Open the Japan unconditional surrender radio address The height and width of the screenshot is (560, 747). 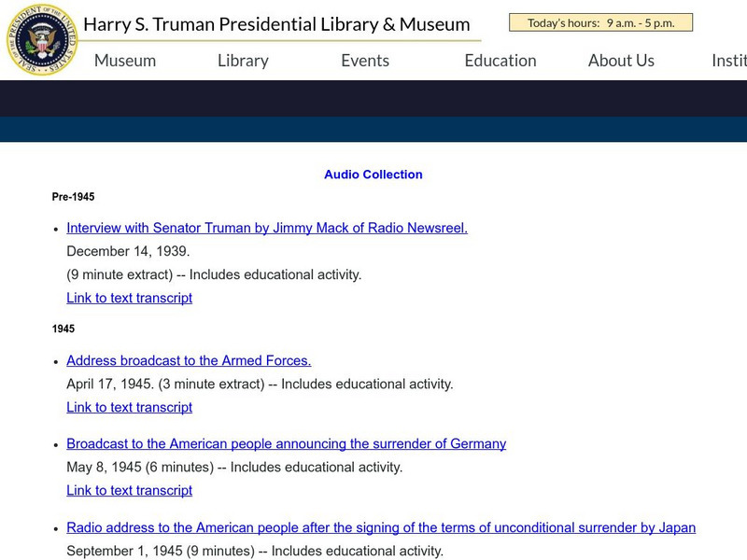379,527
